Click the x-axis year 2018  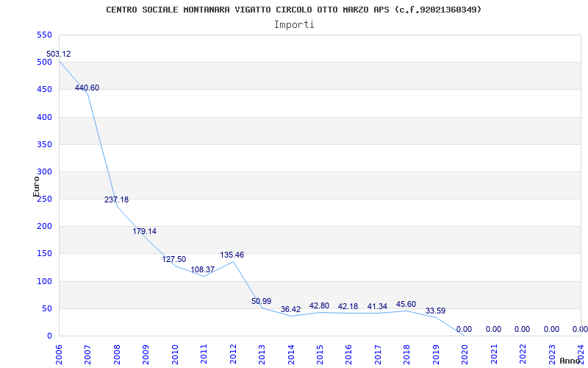pos(407,354)
